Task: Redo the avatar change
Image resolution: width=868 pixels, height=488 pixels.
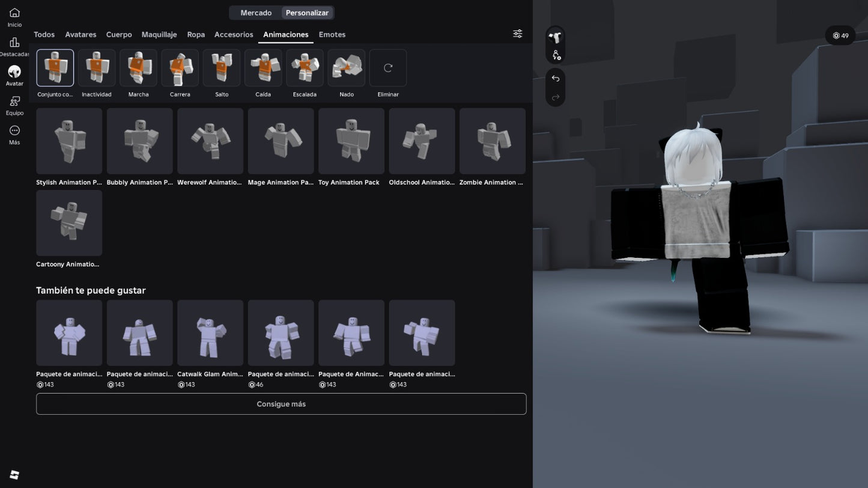Action: [x=555, y=97]
